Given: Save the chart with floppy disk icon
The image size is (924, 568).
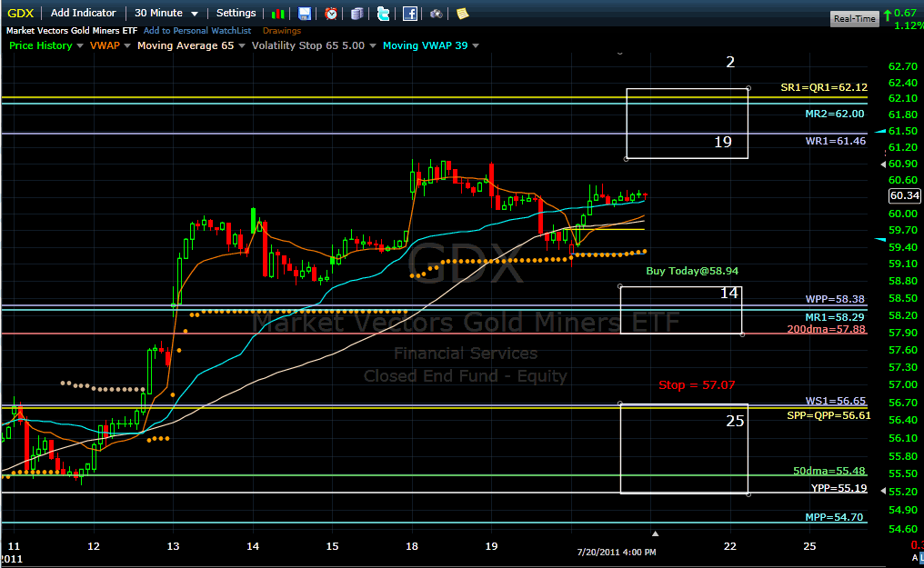Looking at the screenshot, I should pos(304,14).
